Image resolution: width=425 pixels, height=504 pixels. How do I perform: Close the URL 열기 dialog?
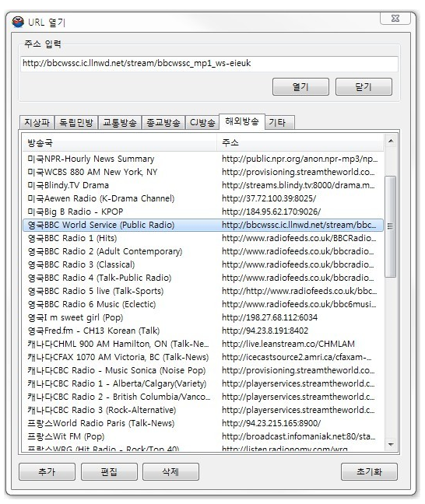[395, 19]
